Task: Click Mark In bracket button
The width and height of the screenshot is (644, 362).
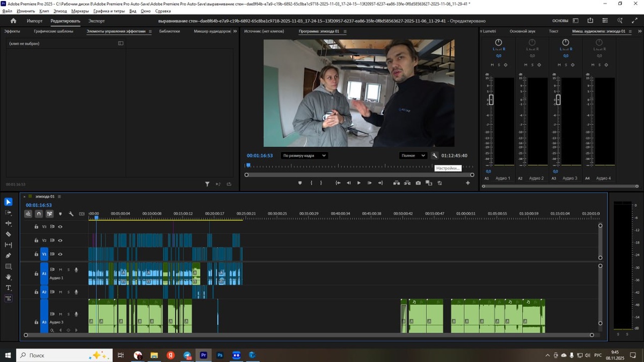Action: tap(311, 183)
